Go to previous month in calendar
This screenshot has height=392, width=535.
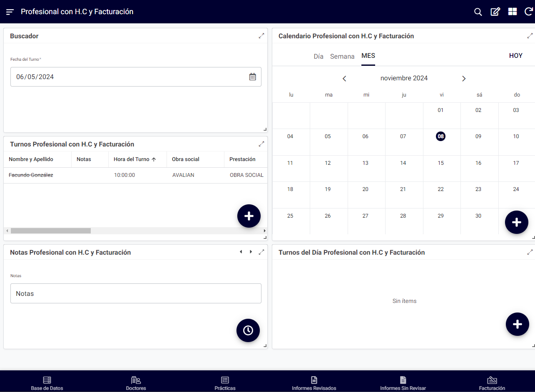click(x=344, y=79)
